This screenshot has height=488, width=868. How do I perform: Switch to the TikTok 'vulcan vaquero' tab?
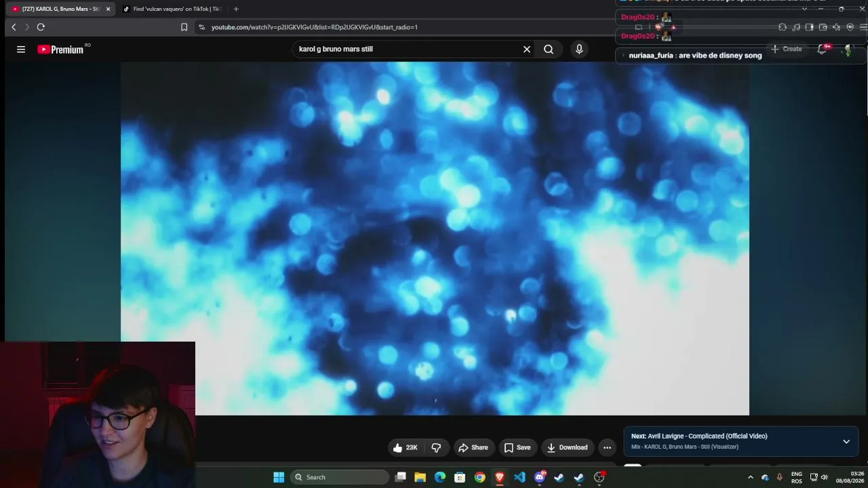(x=172, y=9)
